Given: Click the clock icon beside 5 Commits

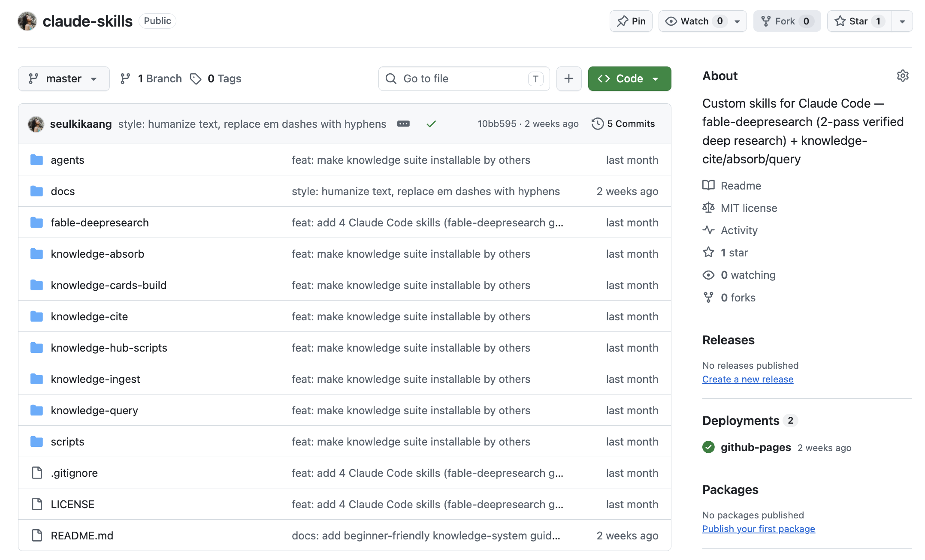Looking at the screenshot, I should [597, 124].
